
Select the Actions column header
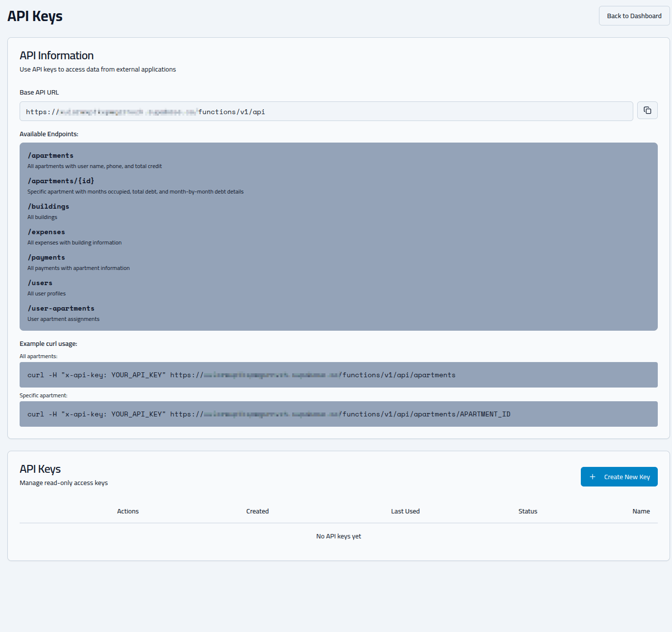coord(128,511)
